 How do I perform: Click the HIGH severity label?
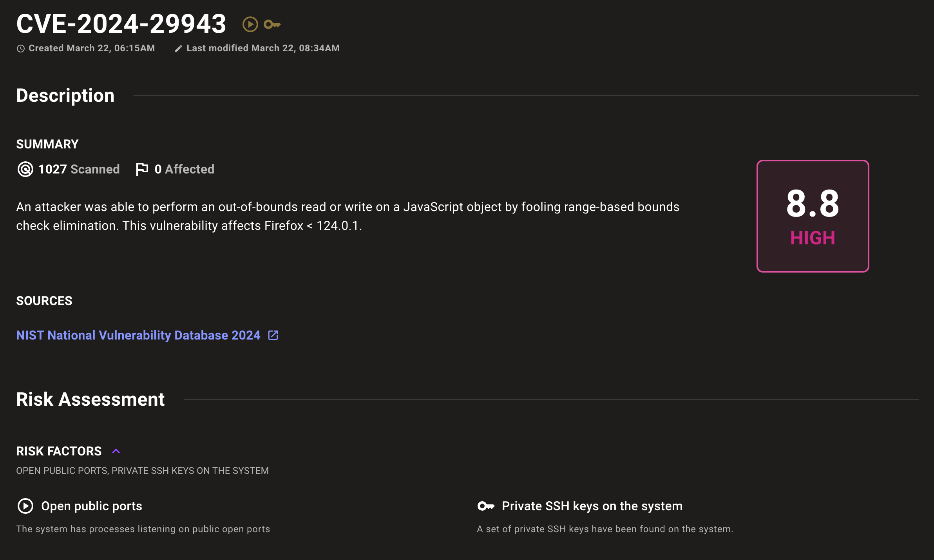pyautogui.click(x=812, y=237)
